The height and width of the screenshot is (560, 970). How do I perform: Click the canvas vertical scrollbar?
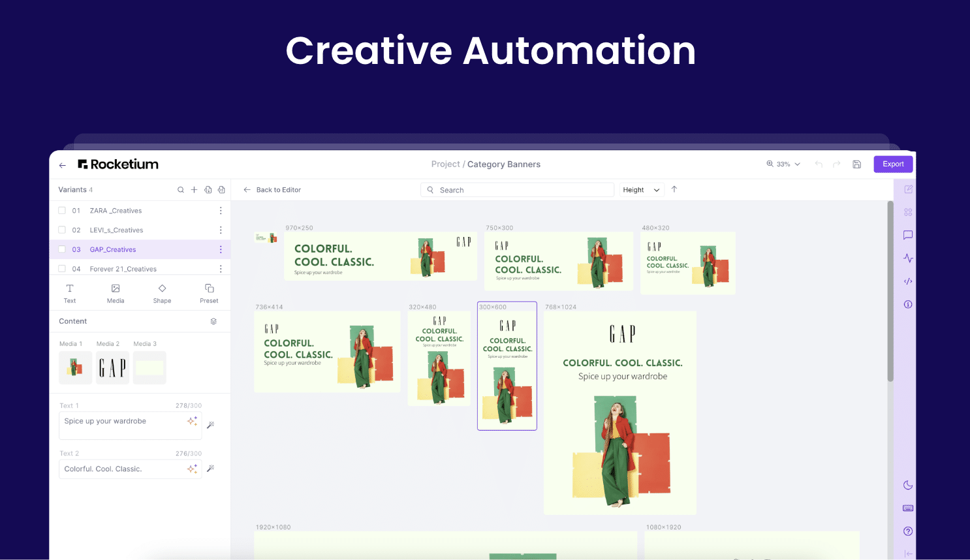pyautogui.click(x=890, y=291)
